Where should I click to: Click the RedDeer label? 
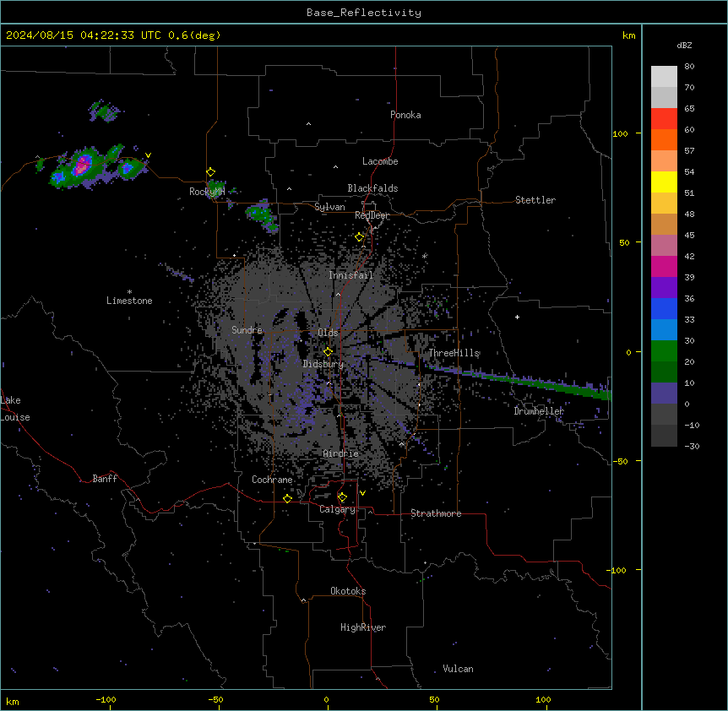[x=372, y=215]
